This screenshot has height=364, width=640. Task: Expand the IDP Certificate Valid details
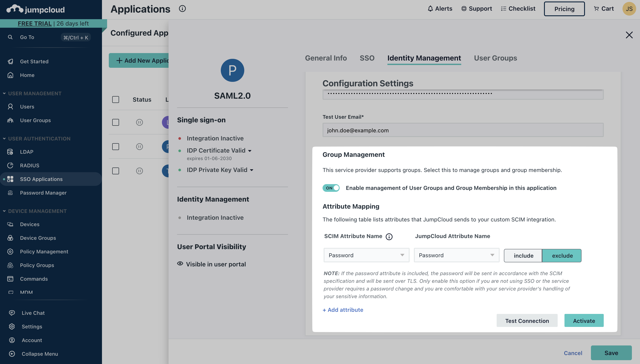click(x=250, y=150)
